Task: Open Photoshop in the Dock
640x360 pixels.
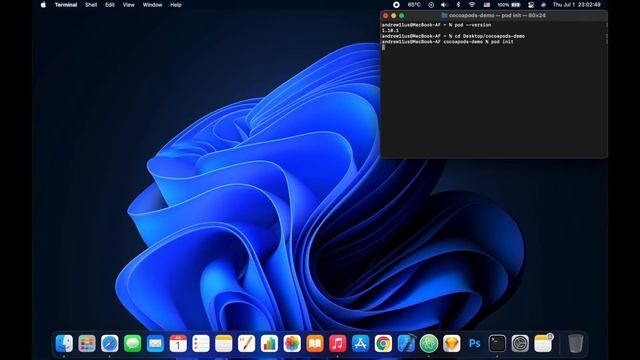Action: [474, 343]
